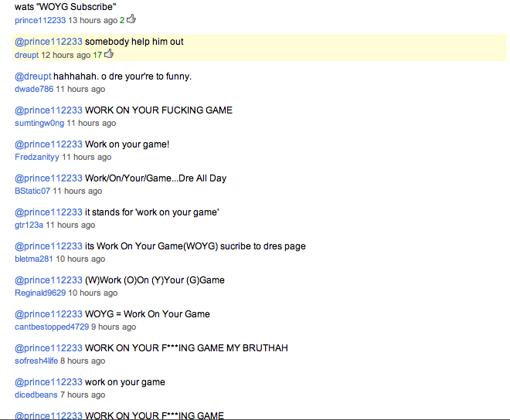The image size is (510, 420).
Task: Click @prince112233 mention in sumtingw0ng's reply
Action: pyautogui.click(x=48, y=110)
